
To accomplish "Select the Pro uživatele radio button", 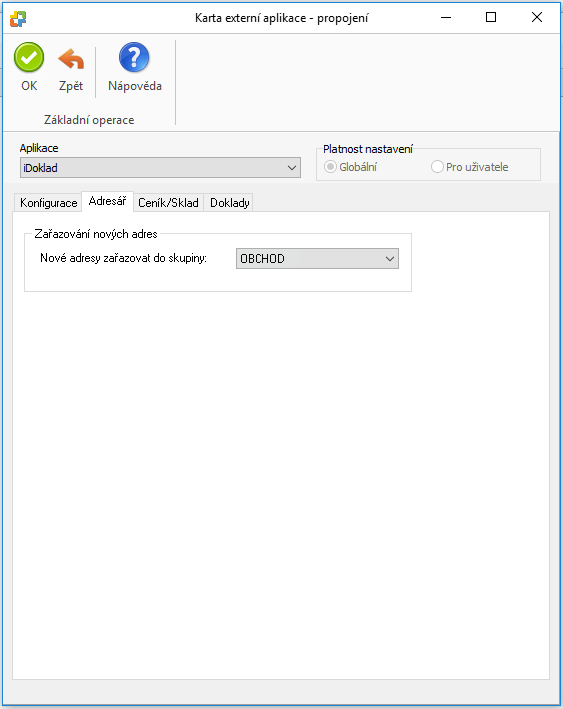I will 437,167.
